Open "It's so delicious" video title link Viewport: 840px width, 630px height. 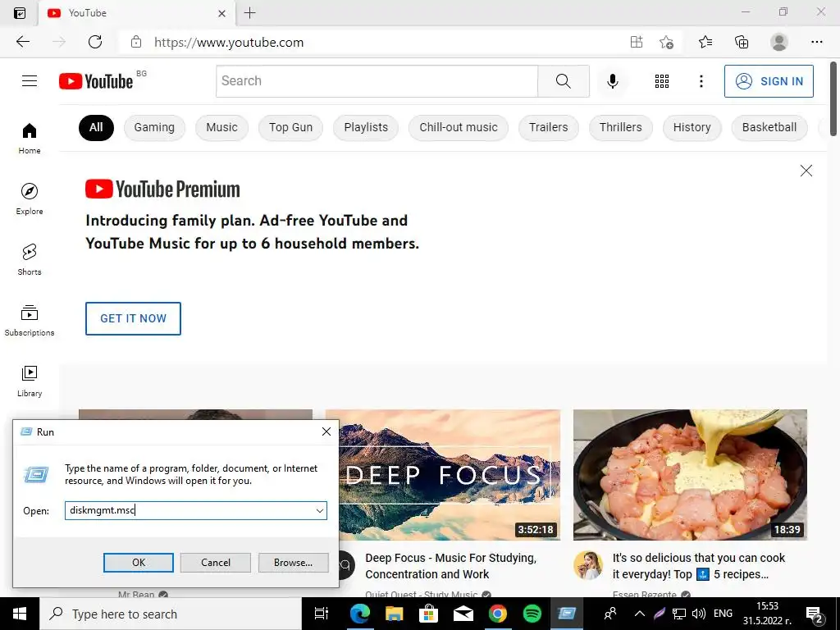(x=699, y=566)
